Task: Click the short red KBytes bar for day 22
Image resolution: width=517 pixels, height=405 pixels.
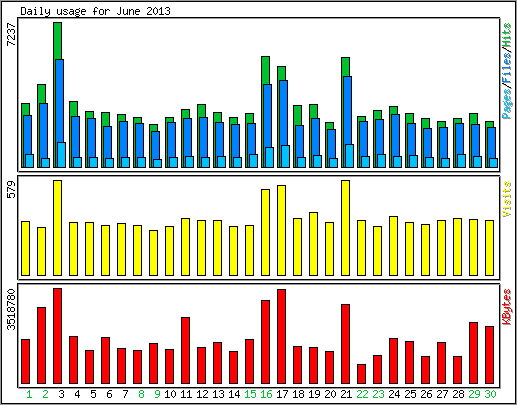Action: coord(361,374)
